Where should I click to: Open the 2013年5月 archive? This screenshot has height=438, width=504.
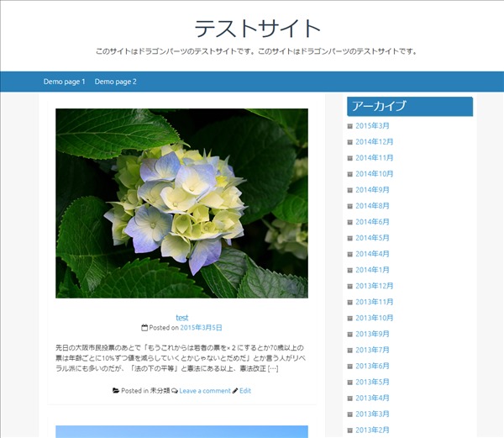[372, 382]
